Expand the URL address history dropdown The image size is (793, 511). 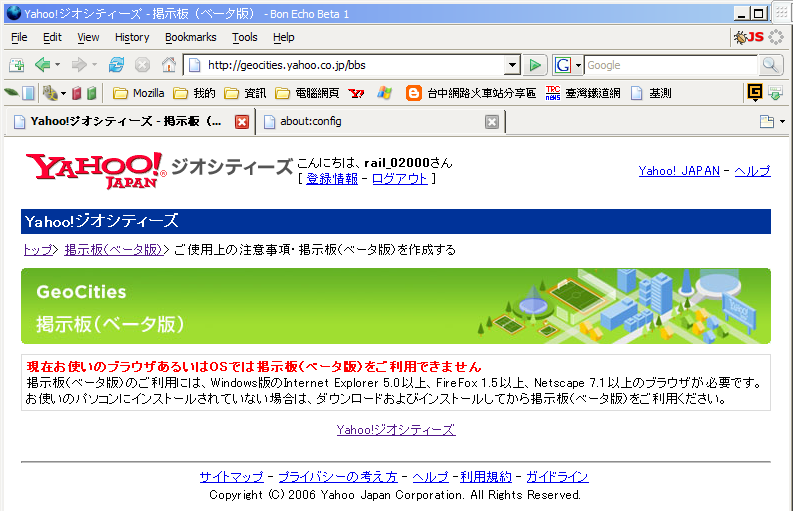pos(512,65)
